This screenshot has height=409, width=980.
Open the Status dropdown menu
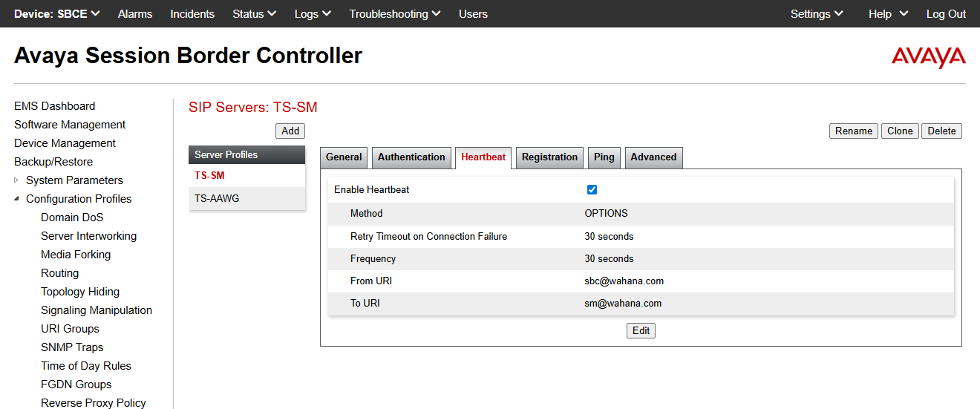[x=254, y=14]
